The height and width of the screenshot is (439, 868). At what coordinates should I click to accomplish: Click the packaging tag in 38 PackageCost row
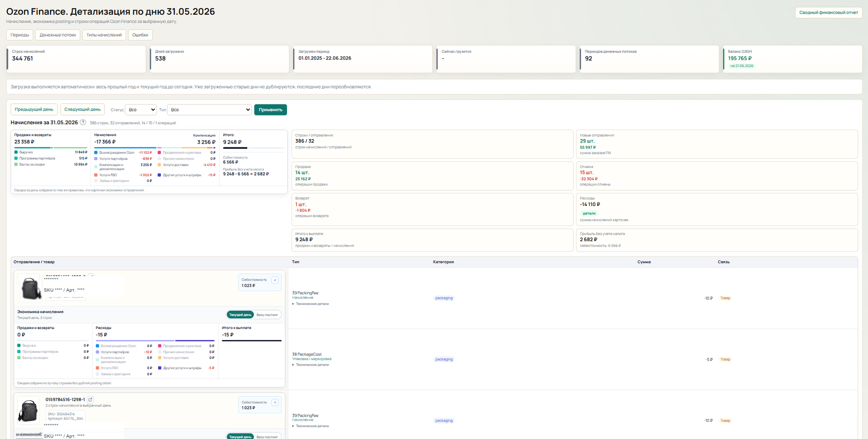(444, 359)
